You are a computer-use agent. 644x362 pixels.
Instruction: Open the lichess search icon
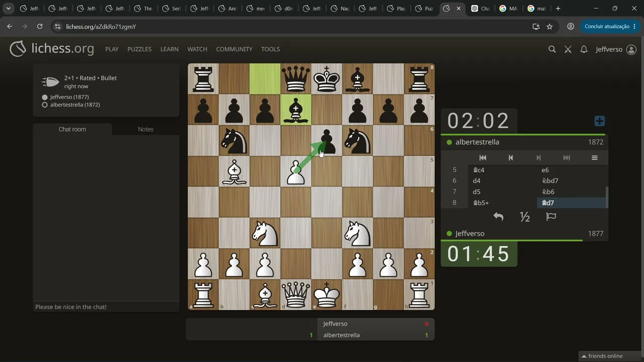[x=552, y=49]
